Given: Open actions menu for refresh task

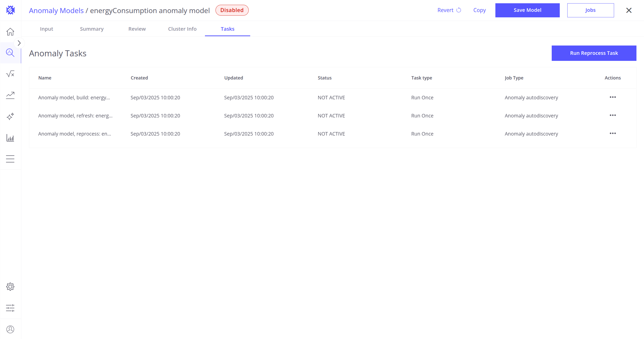Looking at the screenshot, I should 613,115.
